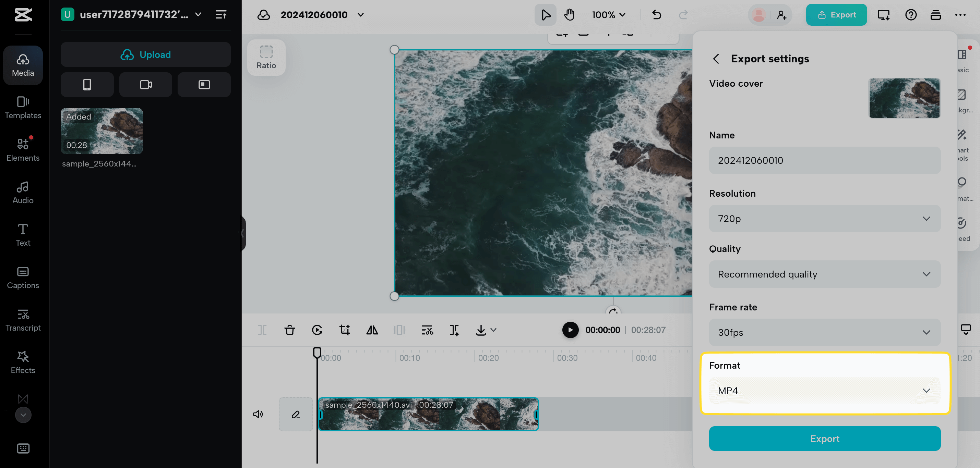Click the transcript-based editing toolbar icon
This screenshot has height=468, width=980.
coord(427,330)
